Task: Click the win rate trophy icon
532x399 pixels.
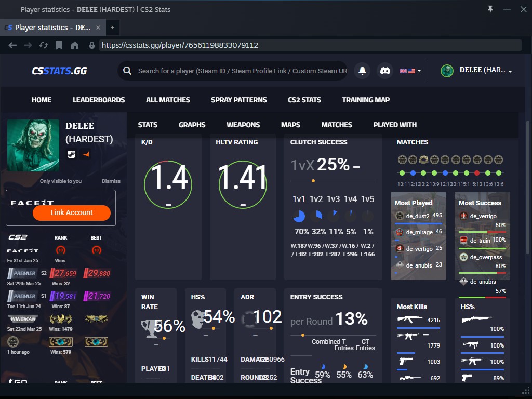Action: coord(150,328)
